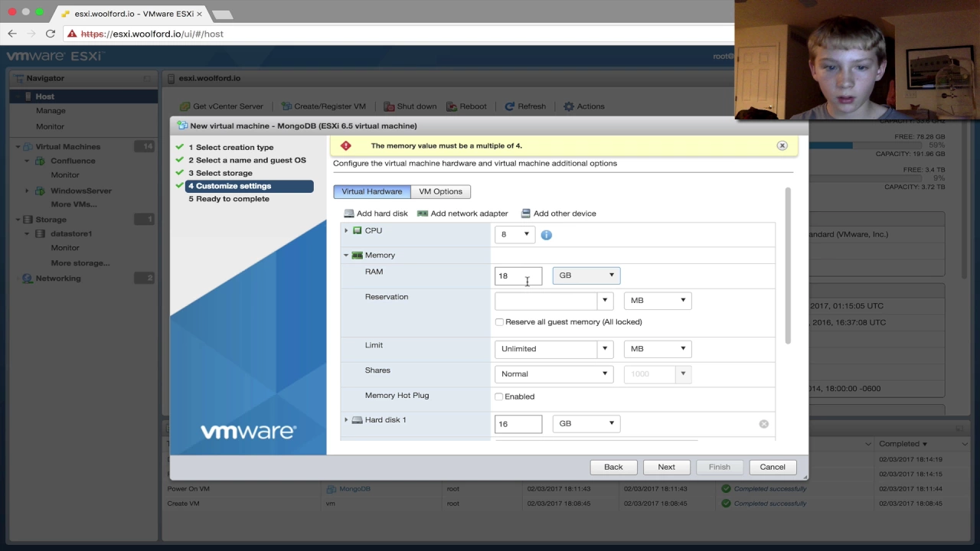Click the Hard disk 1 size field
980x551 pixels.
518,424
